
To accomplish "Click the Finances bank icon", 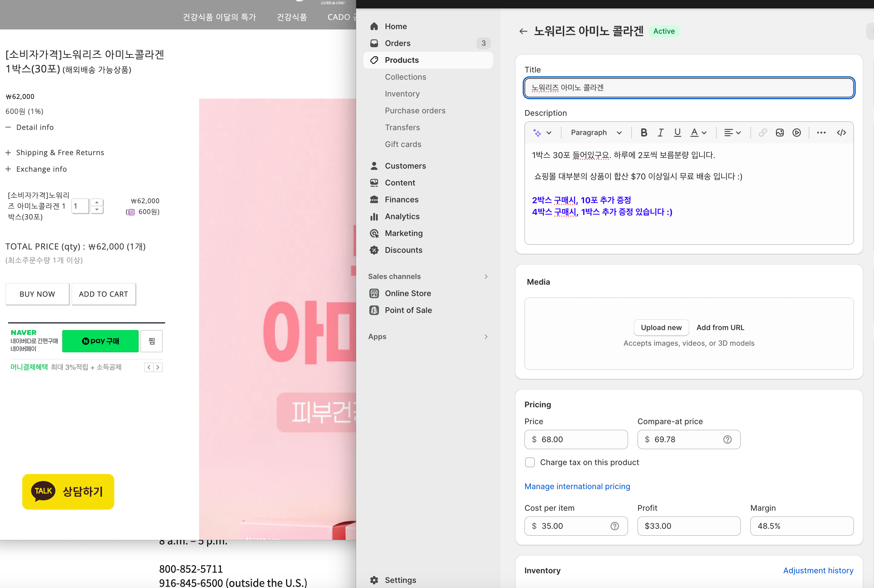I will 374,200.
